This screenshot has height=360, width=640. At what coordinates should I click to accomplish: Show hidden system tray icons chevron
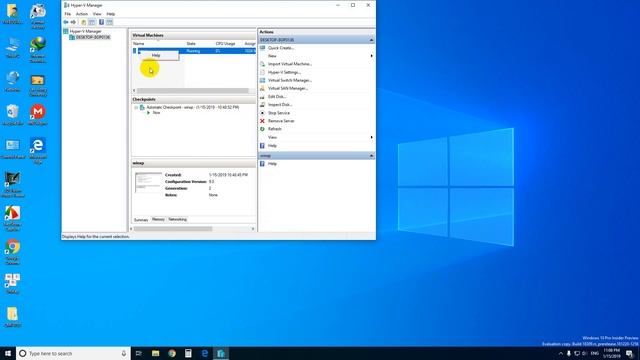(x=560, y=353)
